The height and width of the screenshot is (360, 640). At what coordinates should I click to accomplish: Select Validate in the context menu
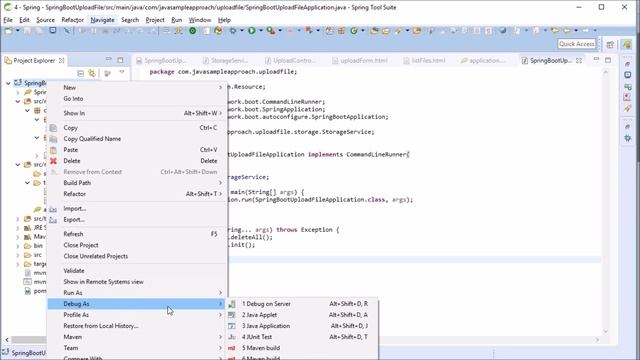137,271
